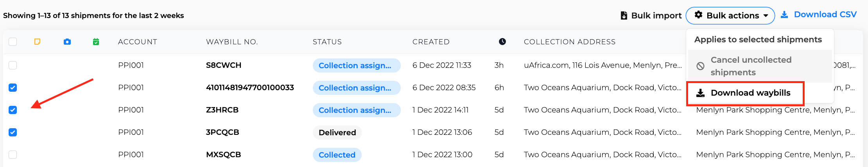Select Download waybills from the menu
The height and width of the screenshot is (167, 868).
click(745, 93)
